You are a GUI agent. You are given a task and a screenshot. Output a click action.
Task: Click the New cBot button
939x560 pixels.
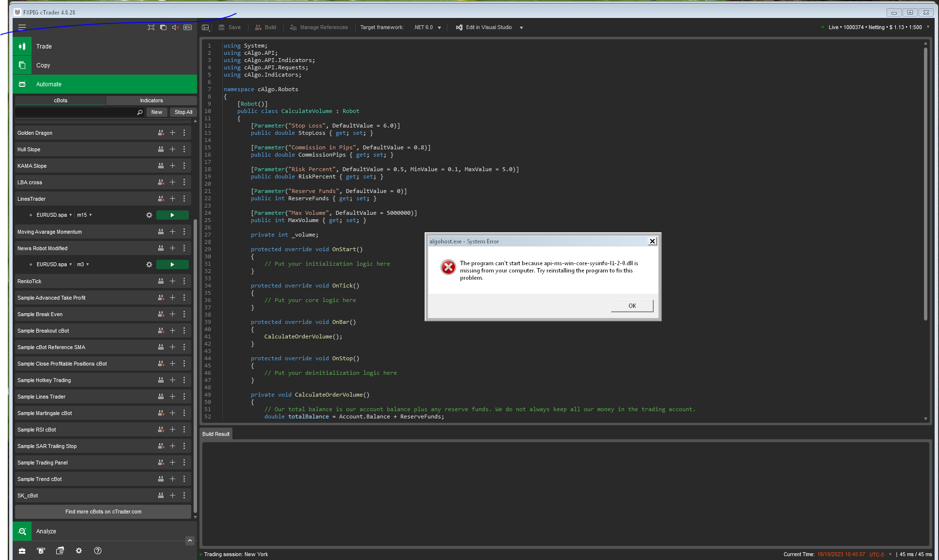coord(157,112)
